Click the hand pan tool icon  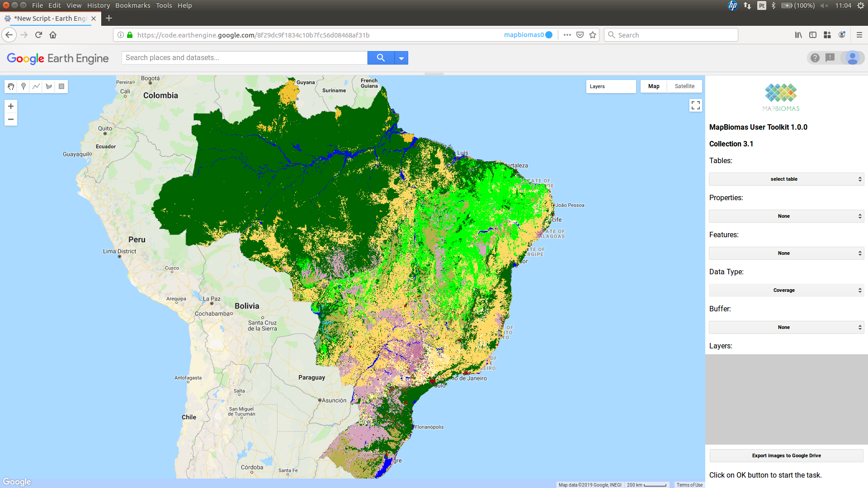11,86
